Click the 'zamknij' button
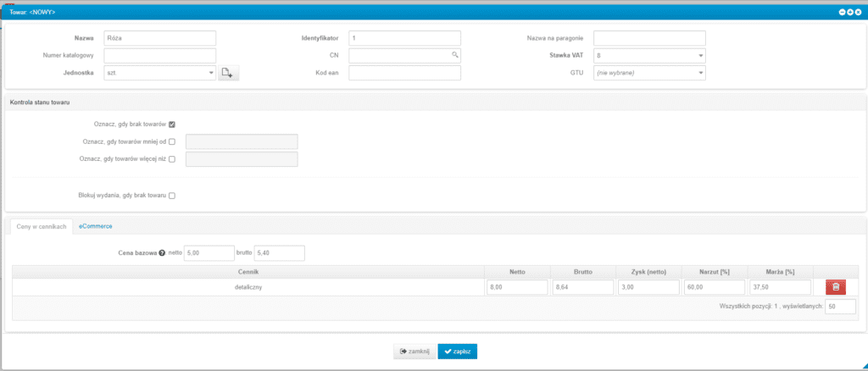868x371 pixels. click(415, 352)
